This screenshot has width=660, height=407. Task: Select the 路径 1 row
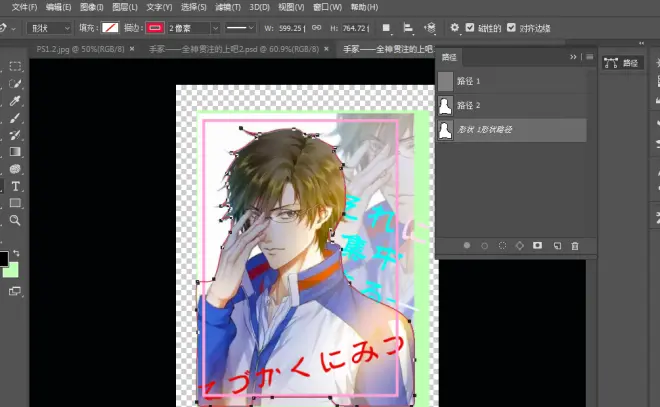512,81
